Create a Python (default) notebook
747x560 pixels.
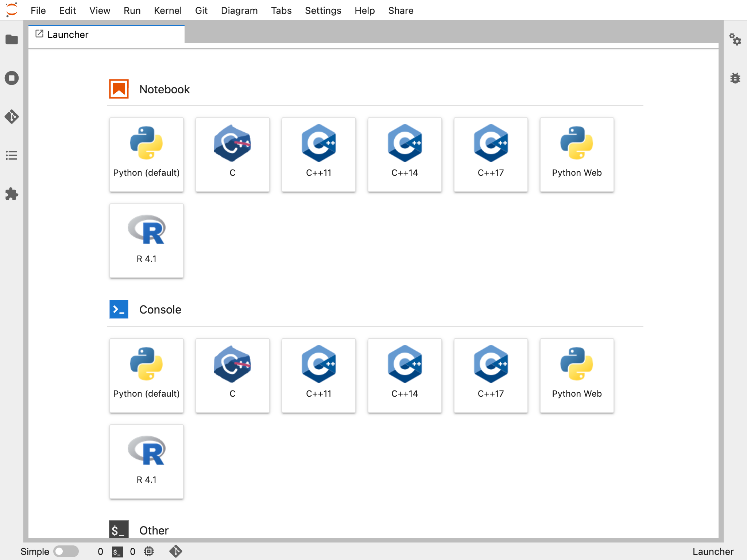pyautogui.click(x=147, y=155)
